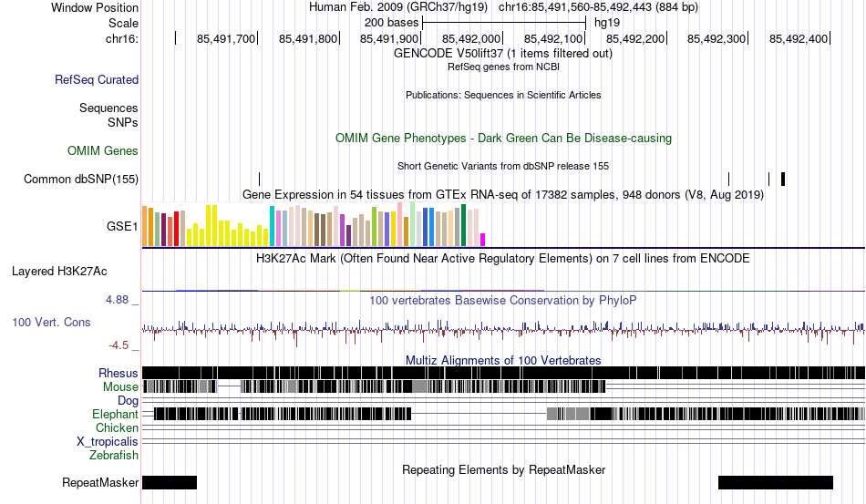This screenshot has height=504, width=866.
Task: Click the RefSeq Curated track label
Action: pos(97,79)
